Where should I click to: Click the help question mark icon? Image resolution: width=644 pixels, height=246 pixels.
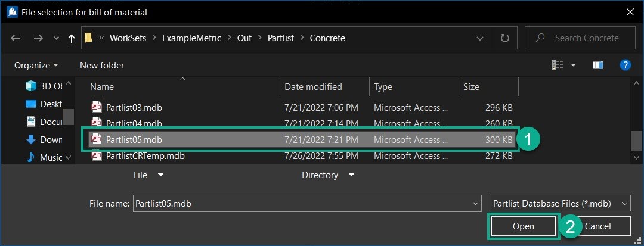pos(626,65)
